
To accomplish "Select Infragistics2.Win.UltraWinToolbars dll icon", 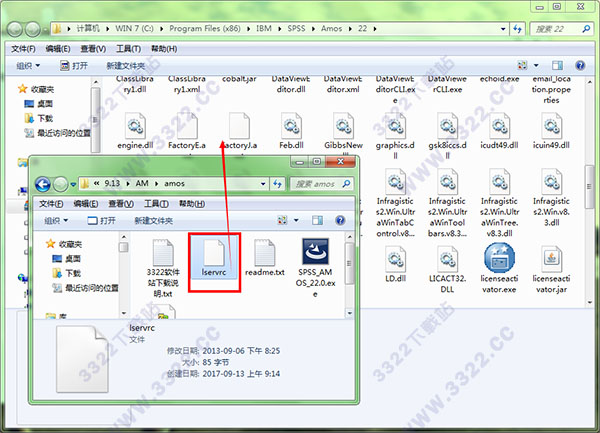I will point(447,182).
